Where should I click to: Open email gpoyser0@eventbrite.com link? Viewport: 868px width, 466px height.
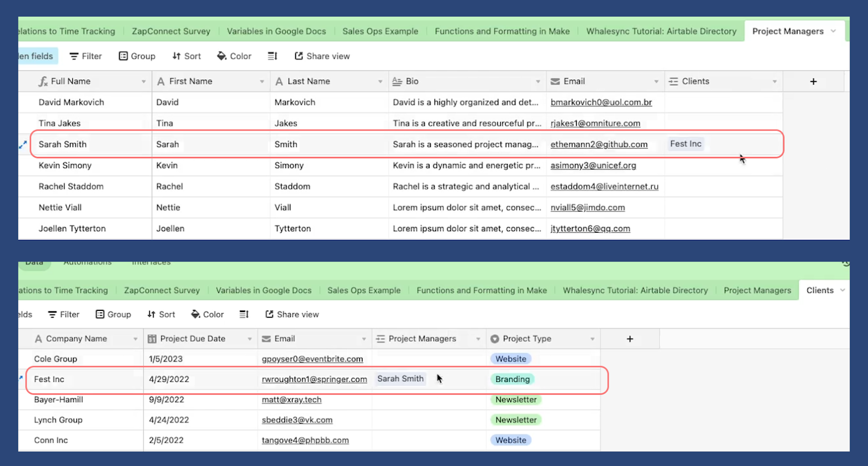pyautogui.click(x=312, y=359)
